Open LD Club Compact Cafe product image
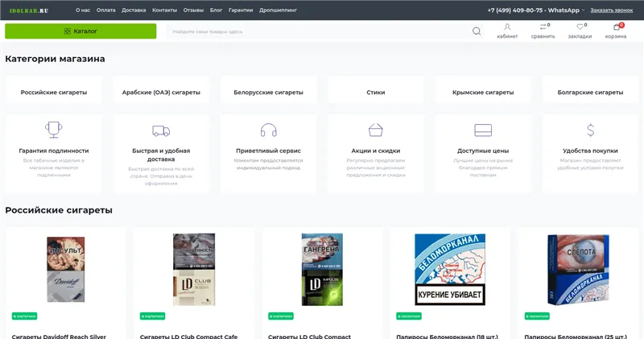The width and height of the screenshot is (644, 339). click(194, 270)
